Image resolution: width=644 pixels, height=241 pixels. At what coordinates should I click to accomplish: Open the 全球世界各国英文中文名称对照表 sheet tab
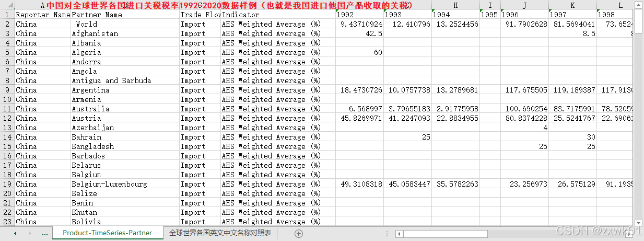tap(220, 233)
